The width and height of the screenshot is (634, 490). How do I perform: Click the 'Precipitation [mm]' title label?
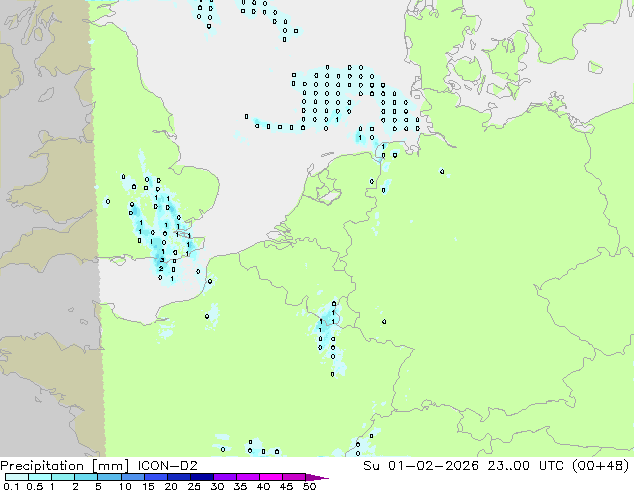click(64, 466)
